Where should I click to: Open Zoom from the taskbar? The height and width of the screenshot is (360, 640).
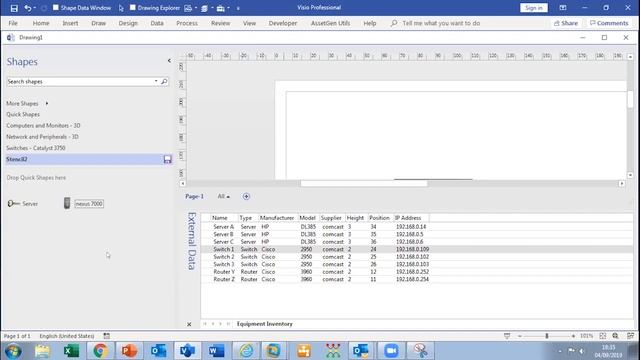point(391,351)
